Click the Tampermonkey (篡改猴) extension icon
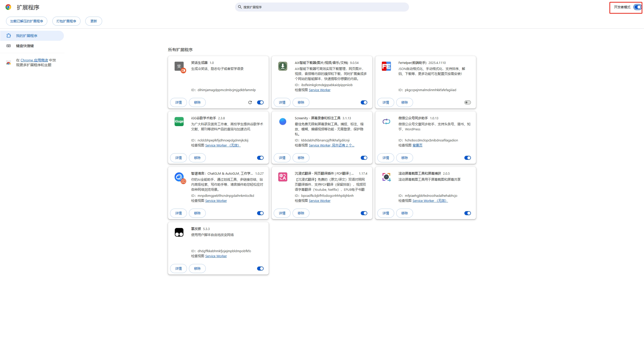This screenshot has height=340, width=644. (179, 232)
